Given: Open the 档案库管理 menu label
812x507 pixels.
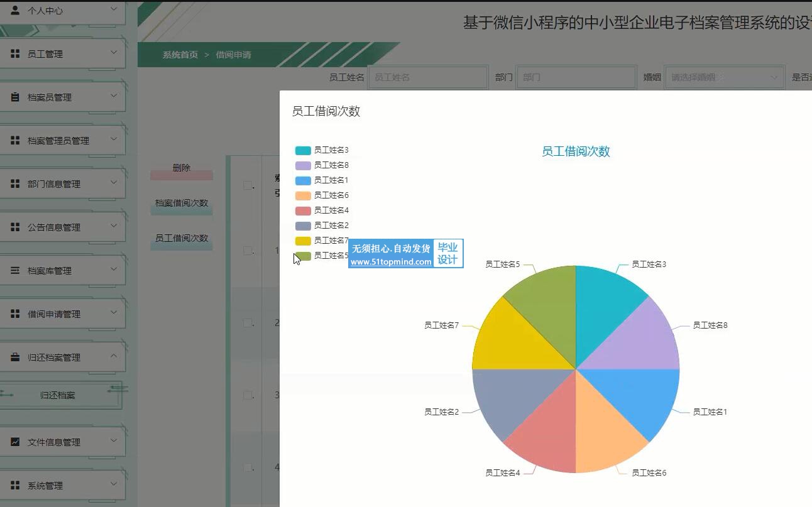Looking at the screenshot, I should click(50, 271).
